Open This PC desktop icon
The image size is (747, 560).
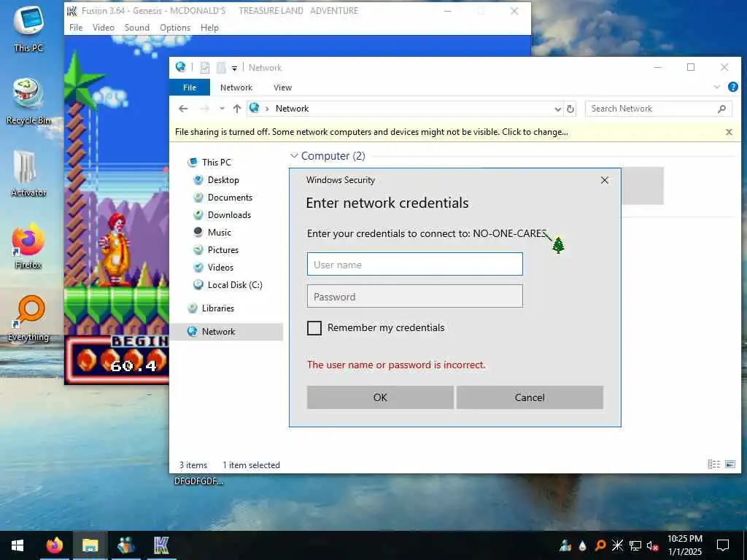[x=28, y=28]
